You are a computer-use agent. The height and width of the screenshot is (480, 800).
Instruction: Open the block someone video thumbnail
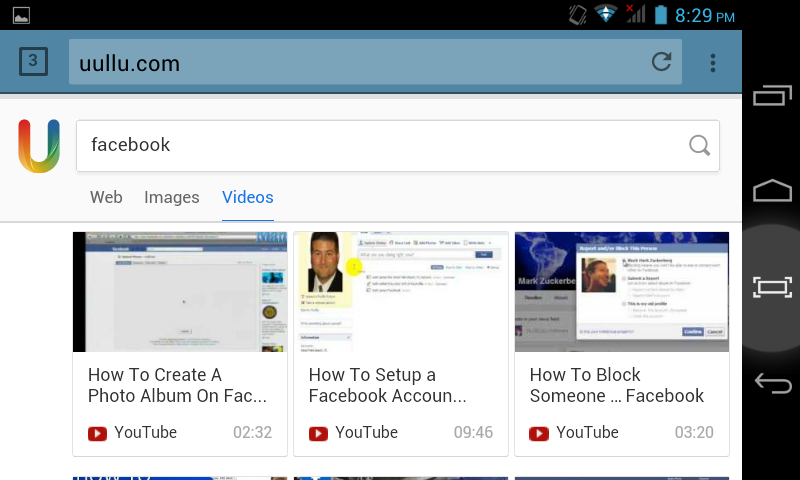coord(621,292)
